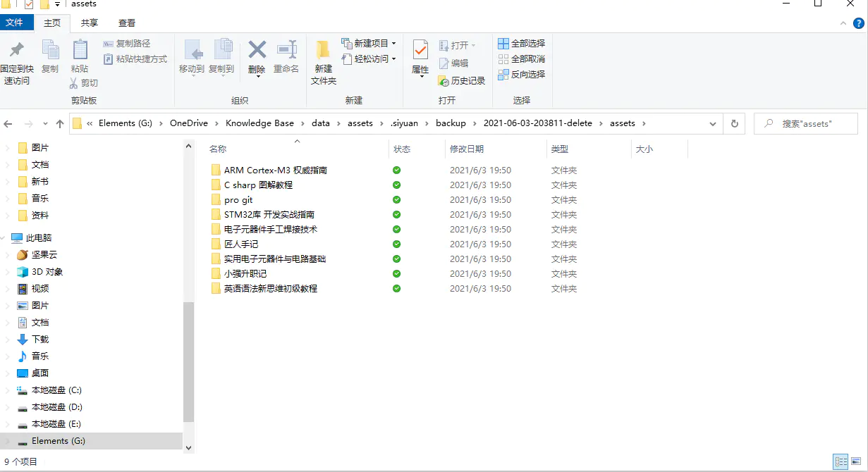The width and height of the screenshot is (868, 472).
Task: Go back with the back arrow
Action: tap(8, 123)
